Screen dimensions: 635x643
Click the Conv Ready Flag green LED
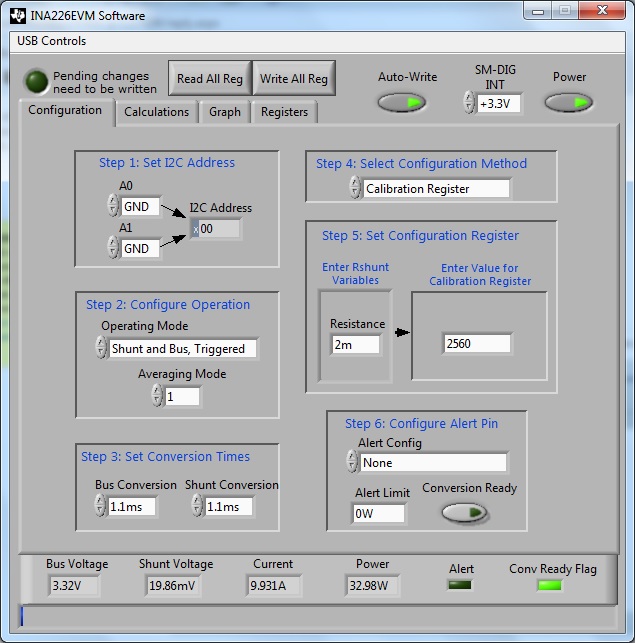[x=549, y=585]
